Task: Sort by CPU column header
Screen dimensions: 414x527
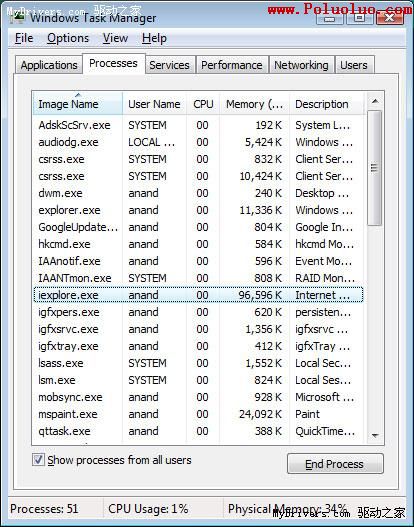Action: point(203,104)
